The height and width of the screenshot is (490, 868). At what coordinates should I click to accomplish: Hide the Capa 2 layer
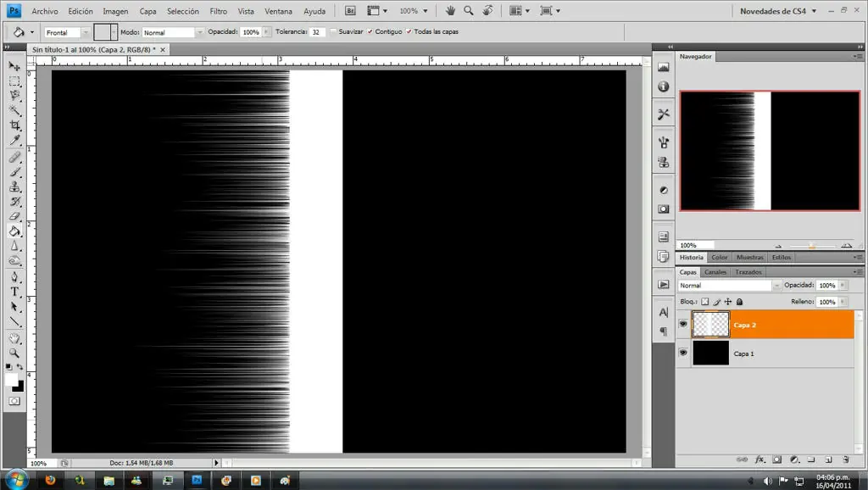(683, 324)
